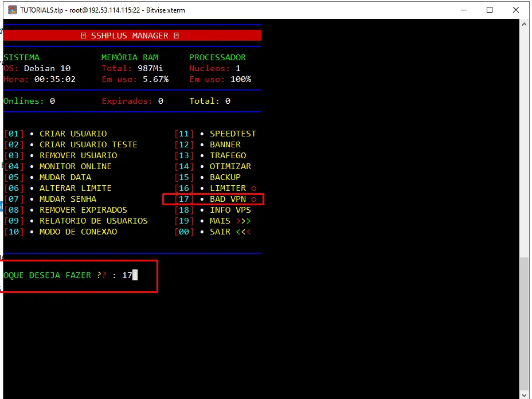532x399 pixels.
Task: Click menu entry 07 MUDAR SENHA
Action: coord(50,199)
